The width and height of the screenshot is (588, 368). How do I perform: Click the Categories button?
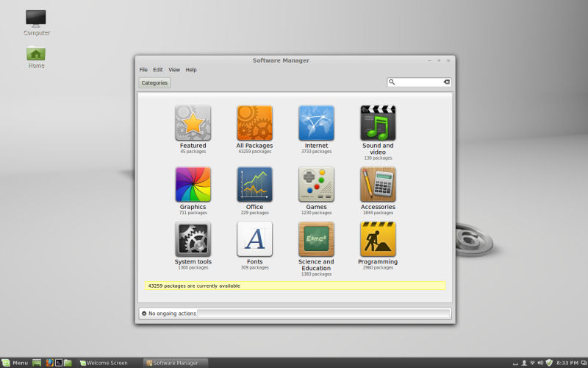point(154,83)
